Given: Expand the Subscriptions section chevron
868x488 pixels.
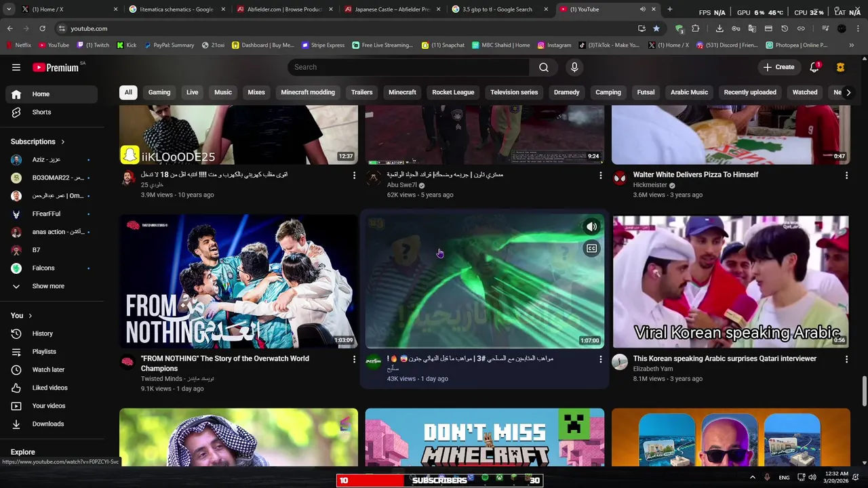Looking at the screenshot, I should click(x=63, y=142).
